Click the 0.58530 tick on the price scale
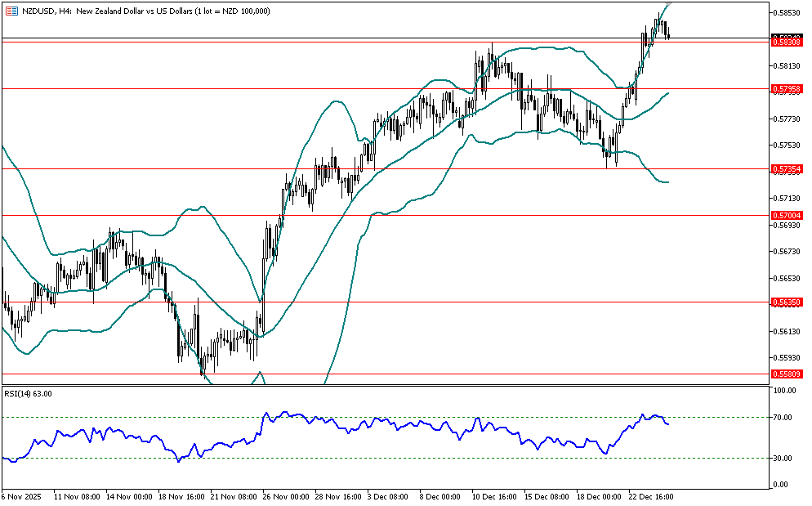 click(787, 13)
